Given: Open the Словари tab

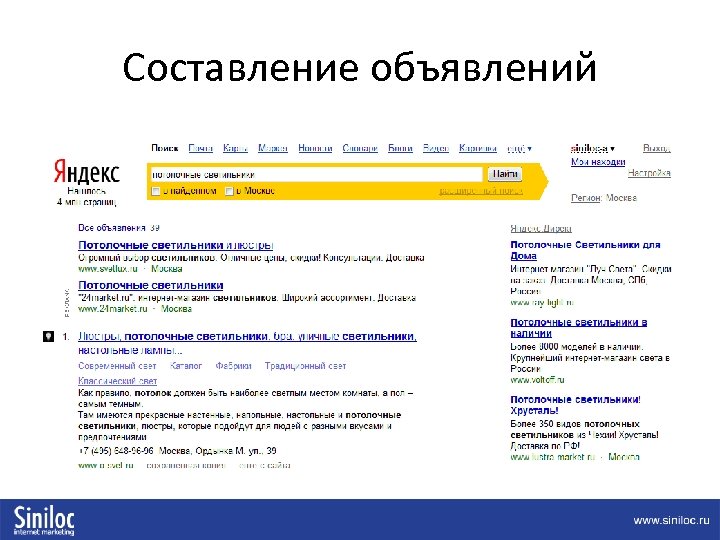Looking at the screenshot, I should (360, 148).
